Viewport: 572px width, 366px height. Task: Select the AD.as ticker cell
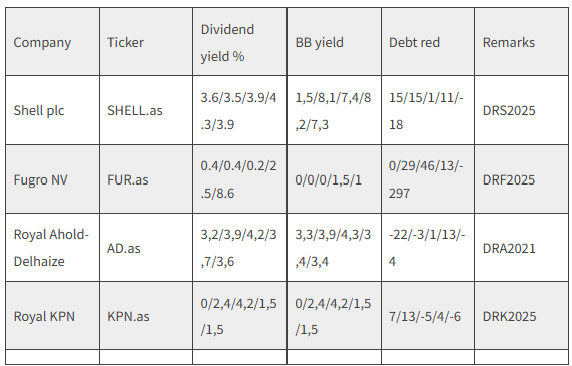tap(146, 248)
